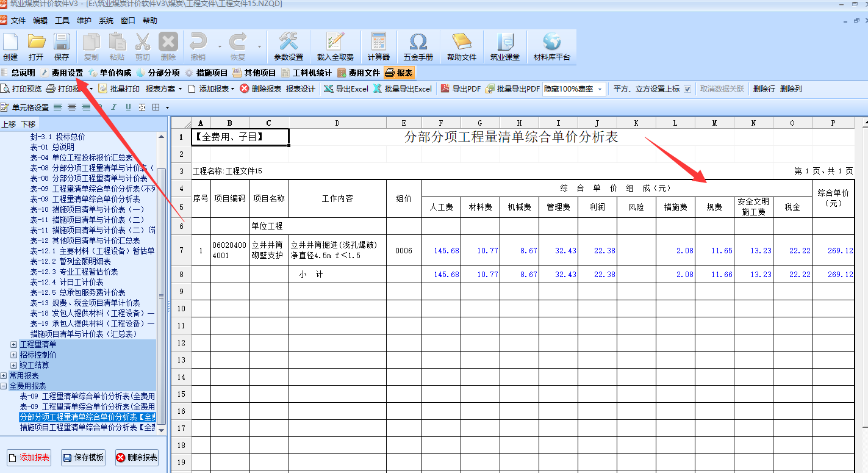Click the 粘贴 paste icon
The image size is (868, 473).
pyautogui.click(x=117, y=42)
